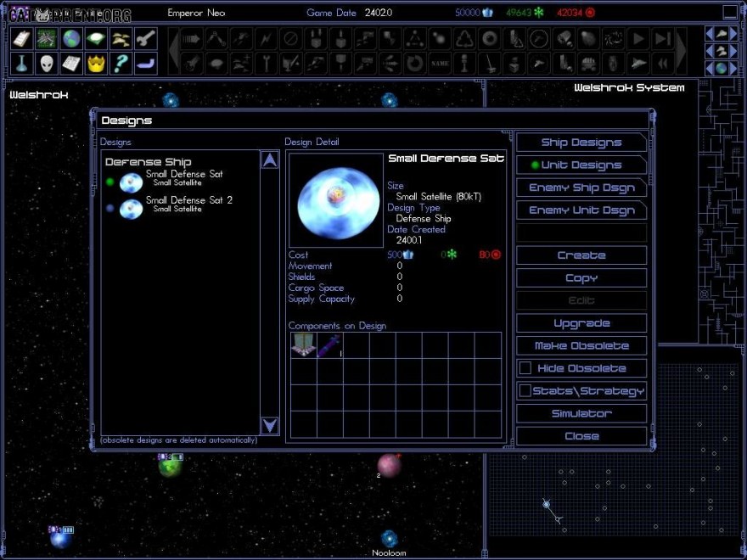Screen dimensions: 747x560
Task: Click the dimmed triangle formation order icon
Action: (x=414, y=38)
